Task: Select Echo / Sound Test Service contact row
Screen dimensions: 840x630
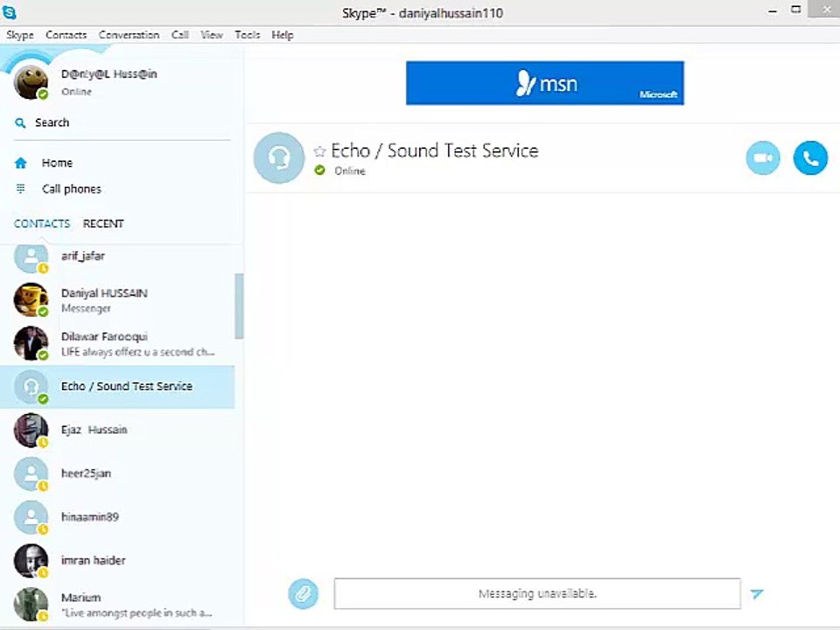Action: pyautogui.click(x=117, y=387)
